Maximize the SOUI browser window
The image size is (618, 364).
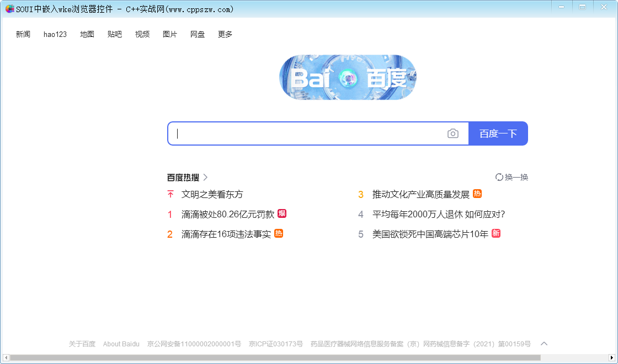tap(582, 7)
